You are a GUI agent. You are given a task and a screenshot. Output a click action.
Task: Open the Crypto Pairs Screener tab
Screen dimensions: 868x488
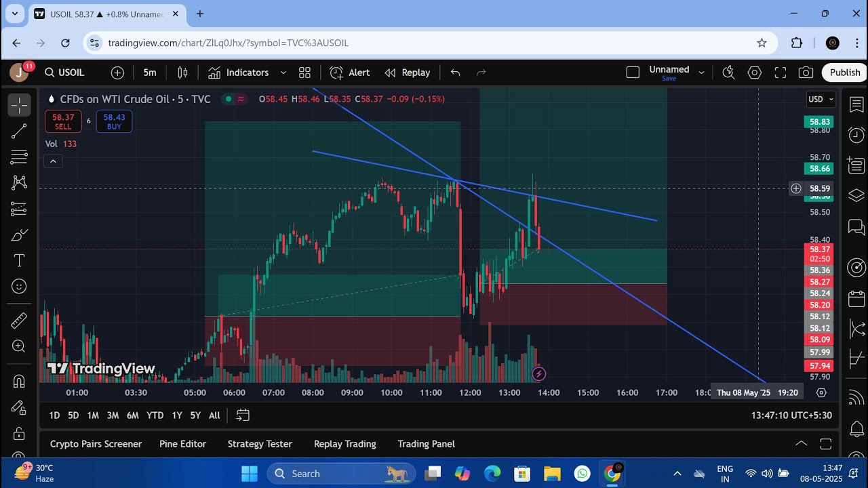pyautogui.click(x=96, y=444)
